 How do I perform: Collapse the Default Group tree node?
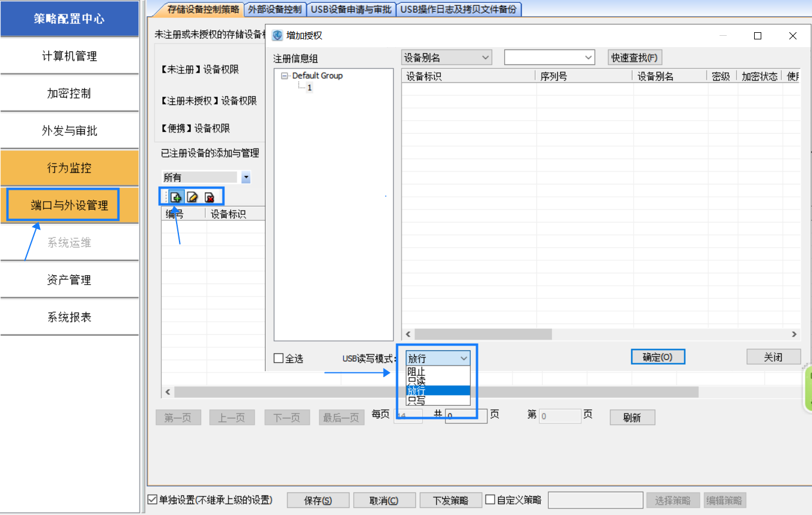[x=284, y=76]
